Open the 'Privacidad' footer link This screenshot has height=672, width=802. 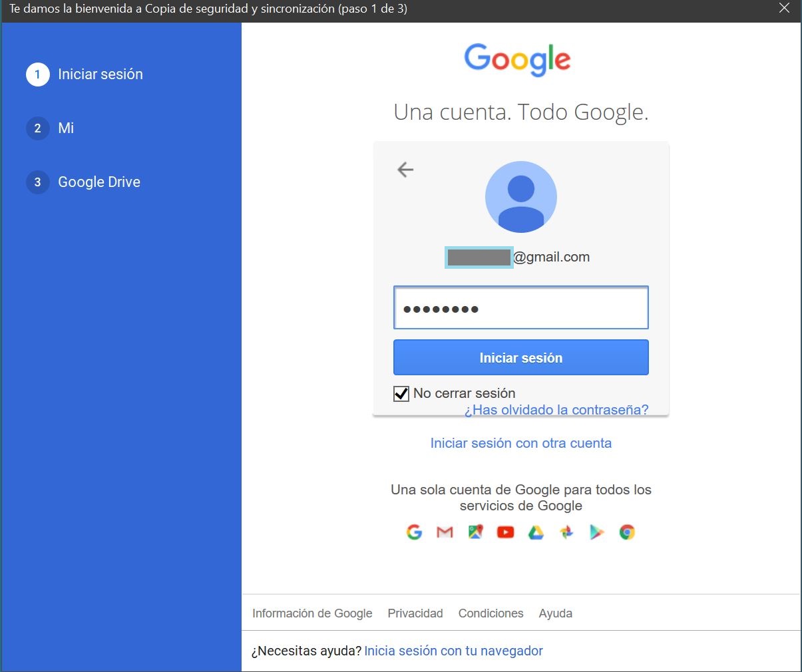tap(415, 613)
